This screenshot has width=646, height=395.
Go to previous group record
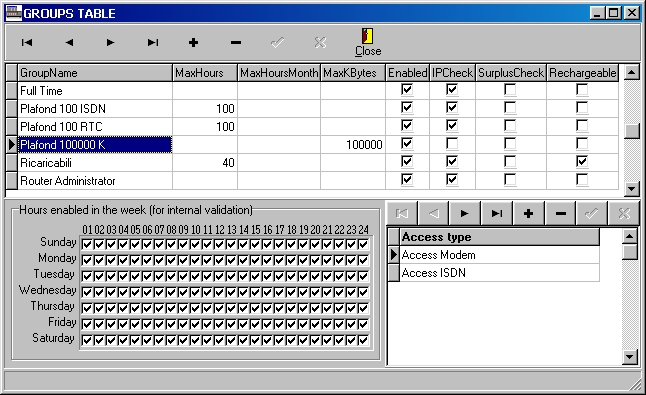click(69, 42)
